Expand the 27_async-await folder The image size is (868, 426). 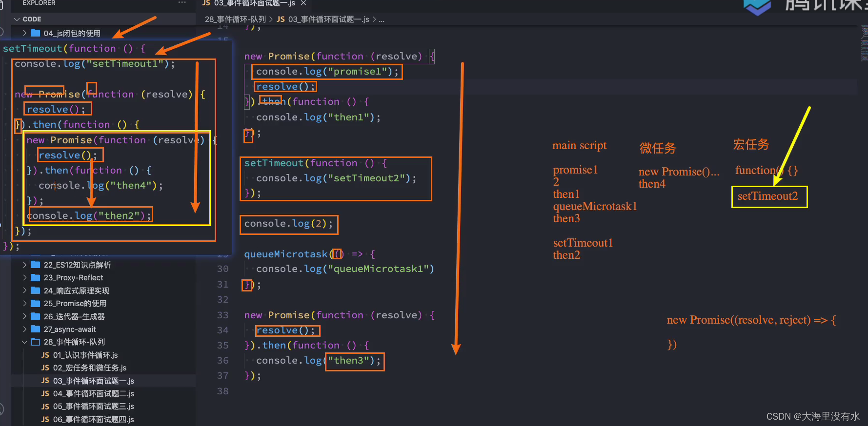25,329
